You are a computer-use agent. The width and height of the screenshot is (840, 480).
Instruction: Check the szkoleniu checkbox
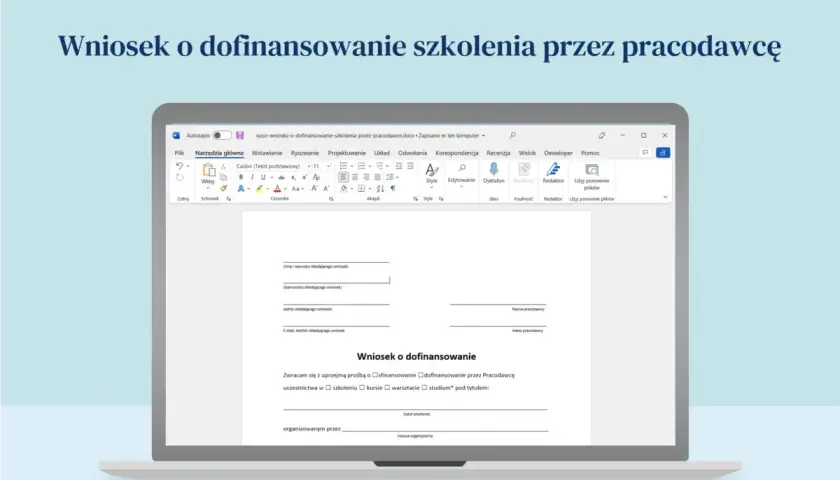click(x=328, y=387)
